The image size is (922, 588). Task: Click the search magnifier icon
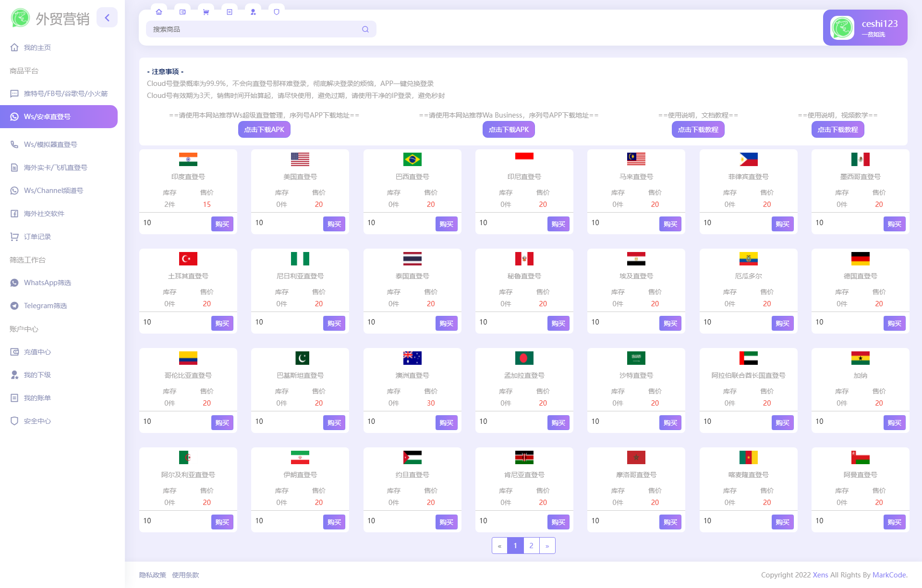point(365,29)
